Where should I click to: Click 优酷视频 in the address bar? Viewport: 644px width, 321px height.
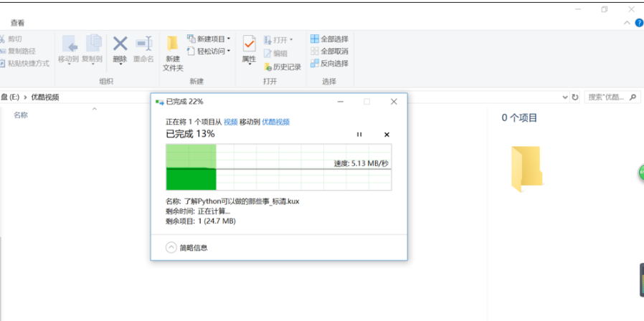[45, 97]
